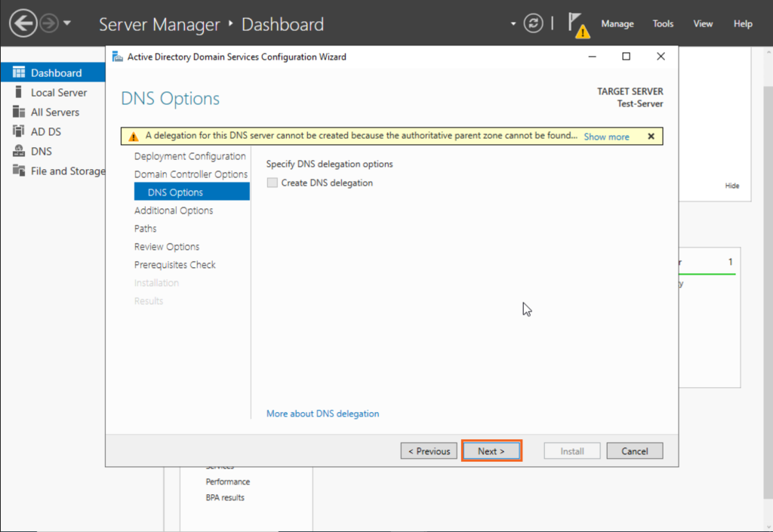Open the notification flag warning
The height and width of the screenshot is (532, 773).
click(578, 23)
